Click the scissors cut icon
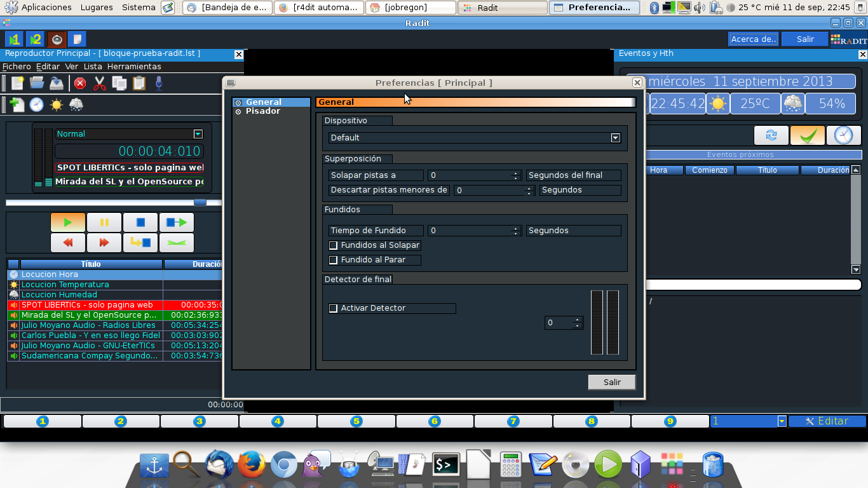 [x=98, y=83]
